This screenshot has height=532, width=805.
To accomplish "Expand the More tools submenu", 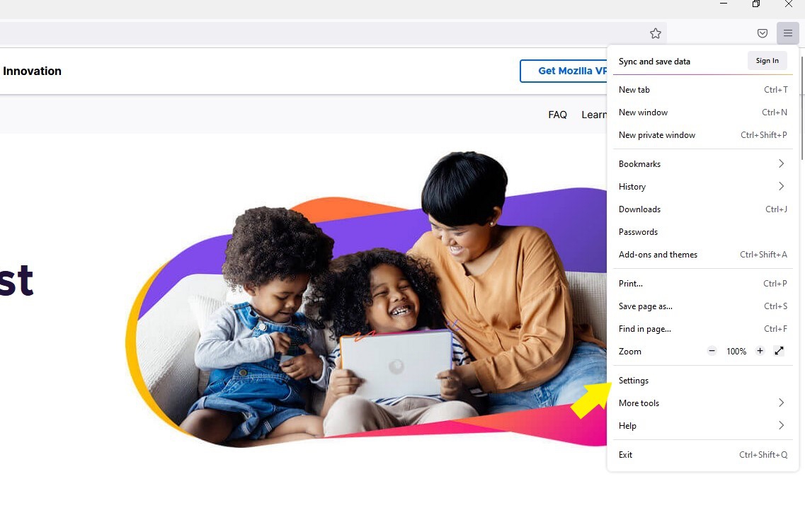I will pyautogui.click(x=703, y=403).
